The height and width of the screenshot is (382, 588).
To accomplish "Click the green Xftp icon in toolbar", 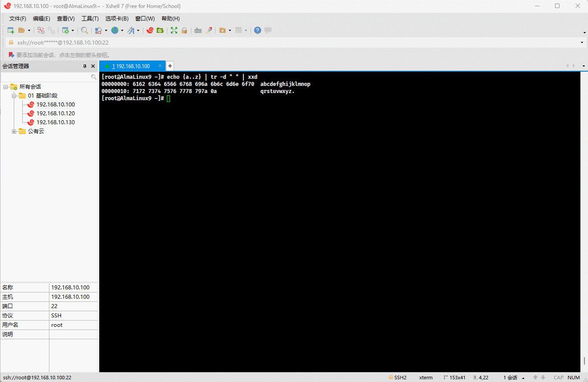I will [160, 30].
